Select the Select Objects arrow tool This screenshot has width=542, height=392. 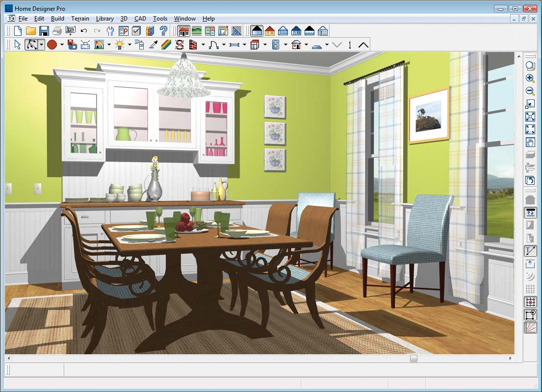(x=18, y=45)
